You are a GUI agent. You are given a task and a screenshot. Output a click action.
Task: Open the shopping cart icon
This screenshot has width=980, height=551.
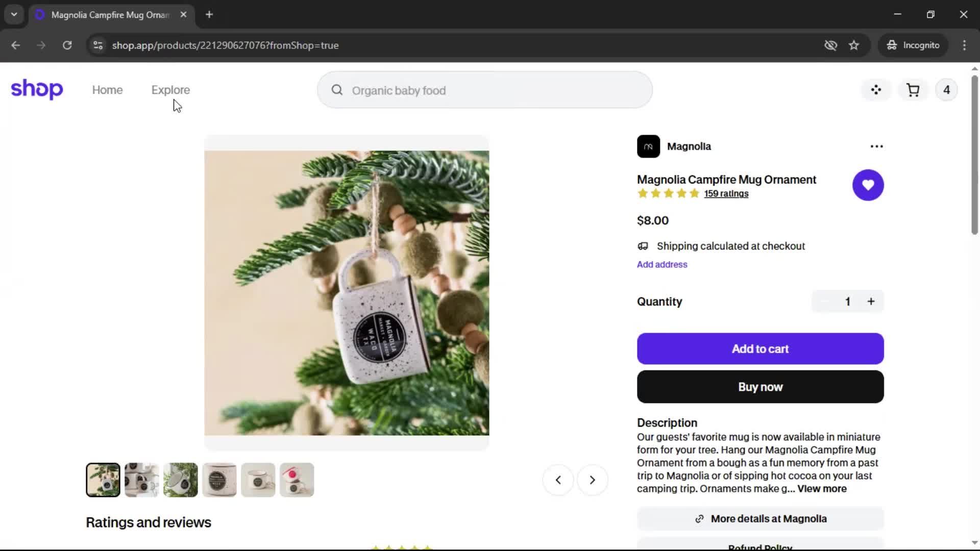coord(913,90)
